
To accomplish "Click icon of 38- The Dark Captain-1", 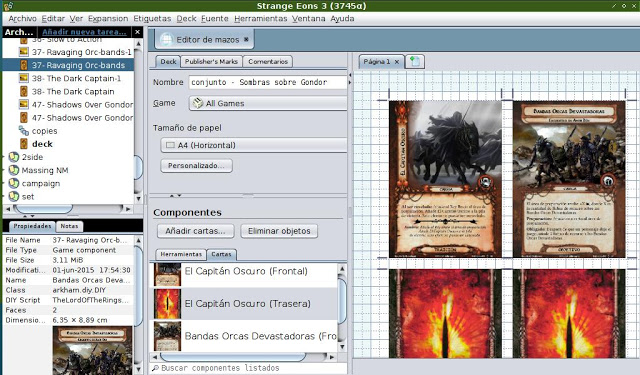I will point(24,78).
